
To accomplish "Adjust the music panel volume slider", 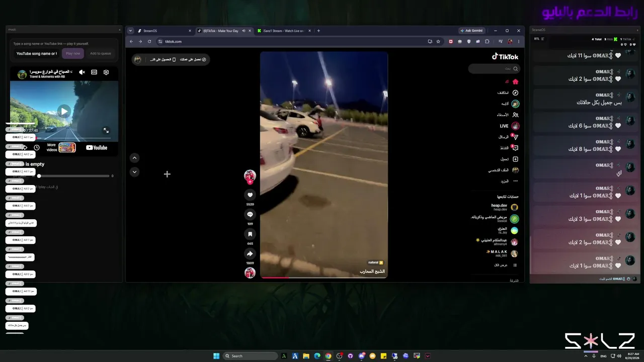I will click(x=74, y=176).
